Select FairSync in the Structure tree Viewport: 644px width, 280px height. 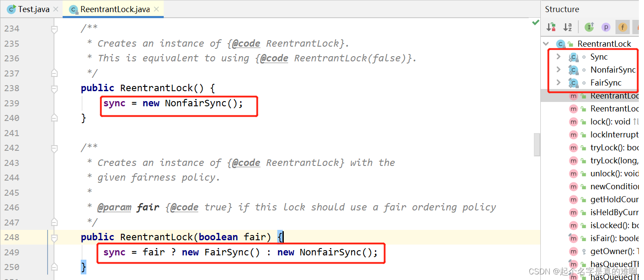point(606,83)
